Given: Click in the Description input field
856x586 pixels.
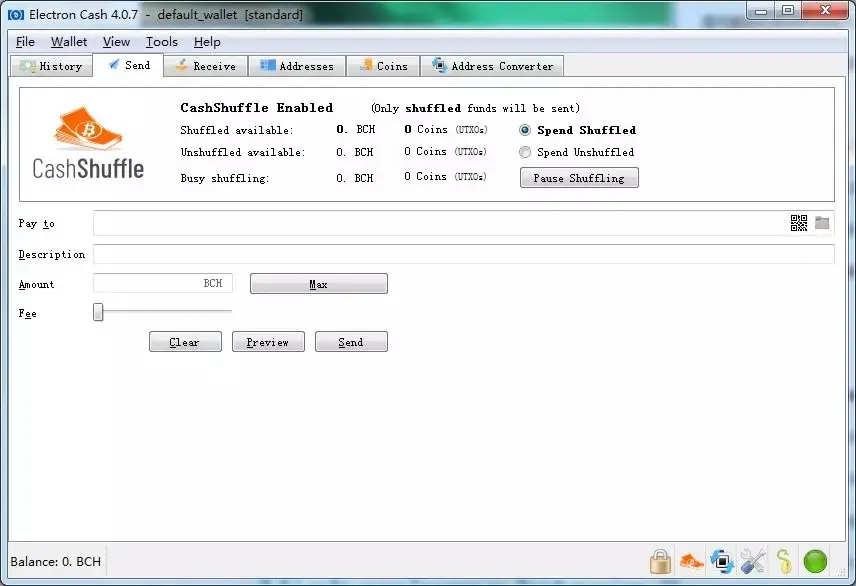Looking at the screenshot, I should point(463,254).
